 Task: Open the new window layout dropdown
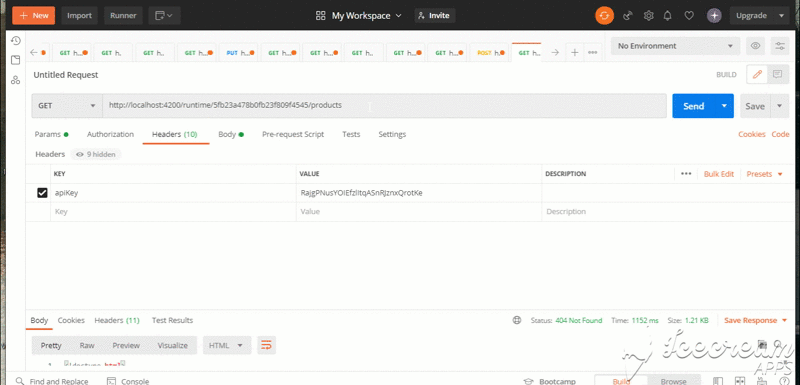(x=164, y=16)
